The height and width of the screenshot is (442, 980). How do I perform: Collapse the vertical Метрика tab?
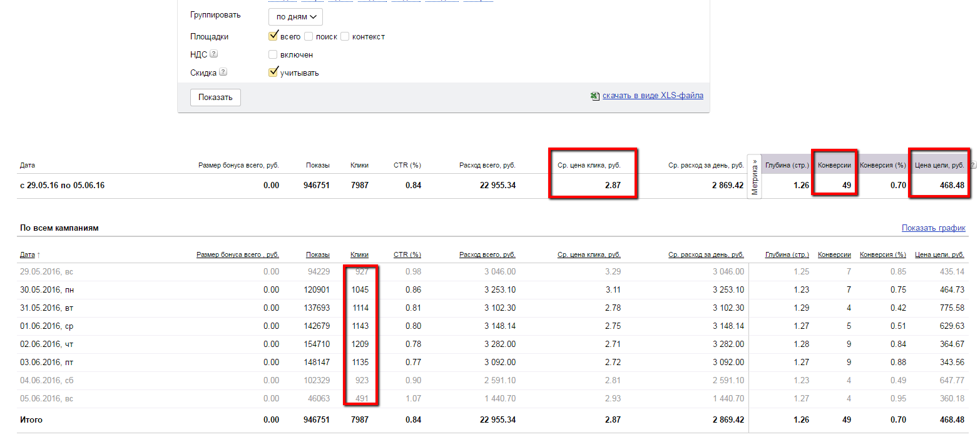coord(755,177)
